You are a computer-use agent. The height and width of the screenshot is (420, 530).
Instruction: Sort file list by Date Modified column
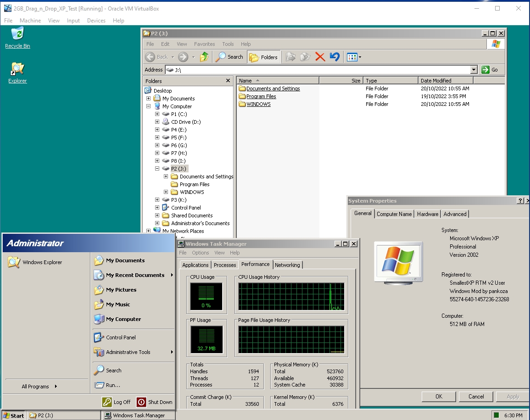tap(446, 80)
